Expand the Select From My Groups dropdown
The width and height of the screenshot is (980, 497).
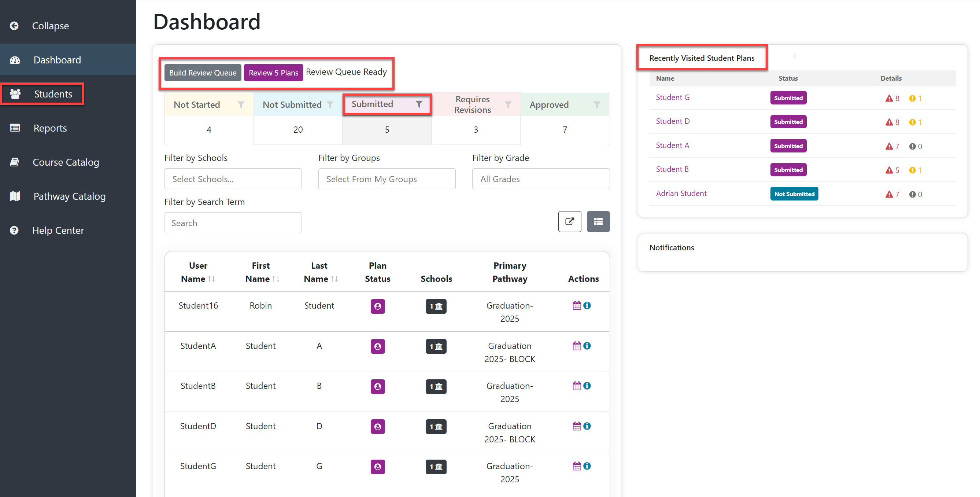387,179
